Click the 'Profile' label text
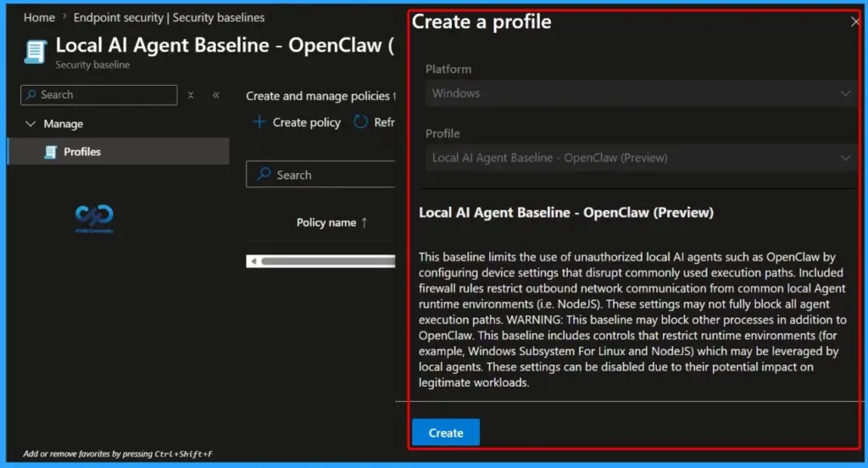The width and height of the screenshot is (868, 468). pos(442,133)
